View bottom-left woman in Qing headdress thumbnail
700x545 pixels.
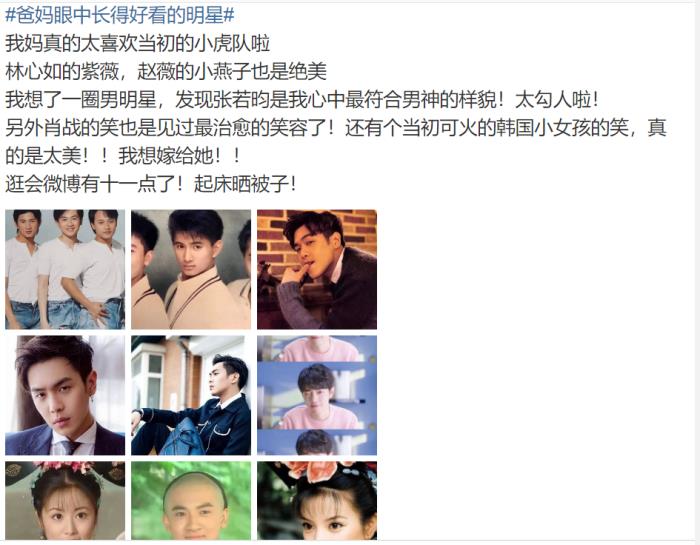[x=65, y=500]
